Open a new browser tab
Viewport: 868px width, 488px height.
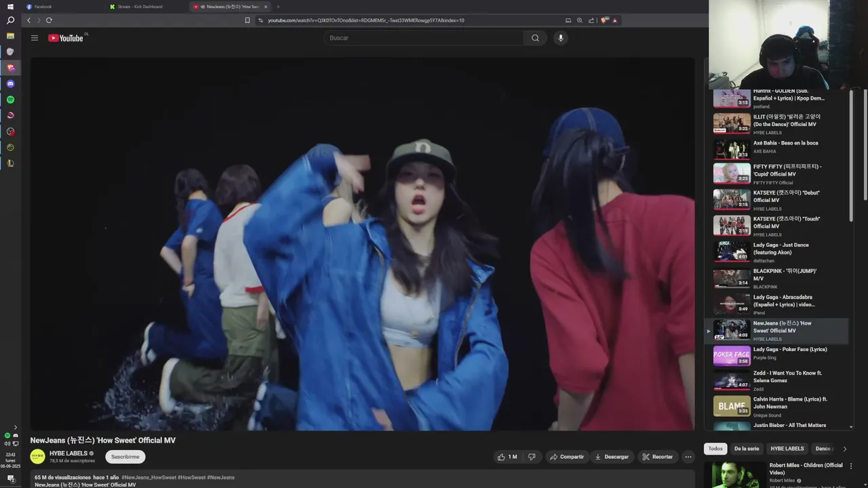point(278,7)
